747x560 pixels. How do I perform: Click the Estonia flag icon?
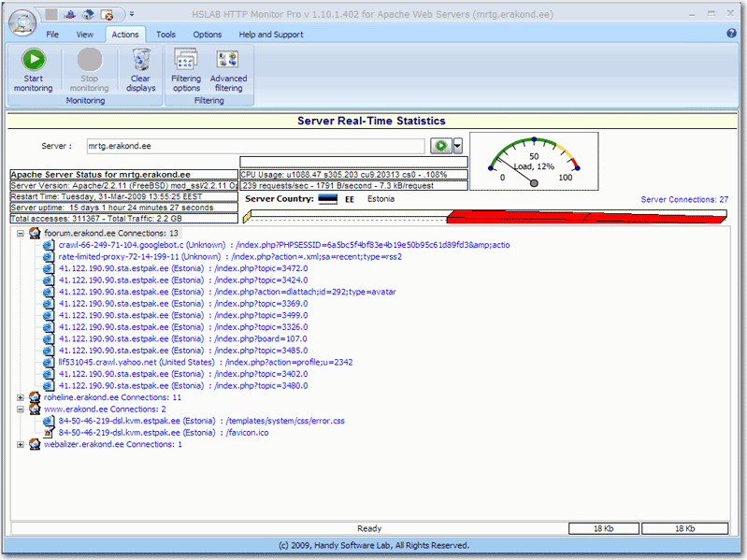tap(327, 198)
